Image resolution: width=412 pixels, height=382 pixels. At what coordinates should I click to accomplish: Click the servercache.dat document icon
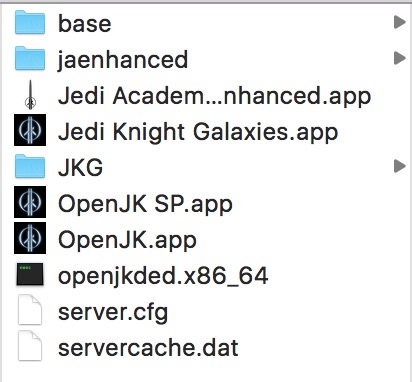[30, 346]
